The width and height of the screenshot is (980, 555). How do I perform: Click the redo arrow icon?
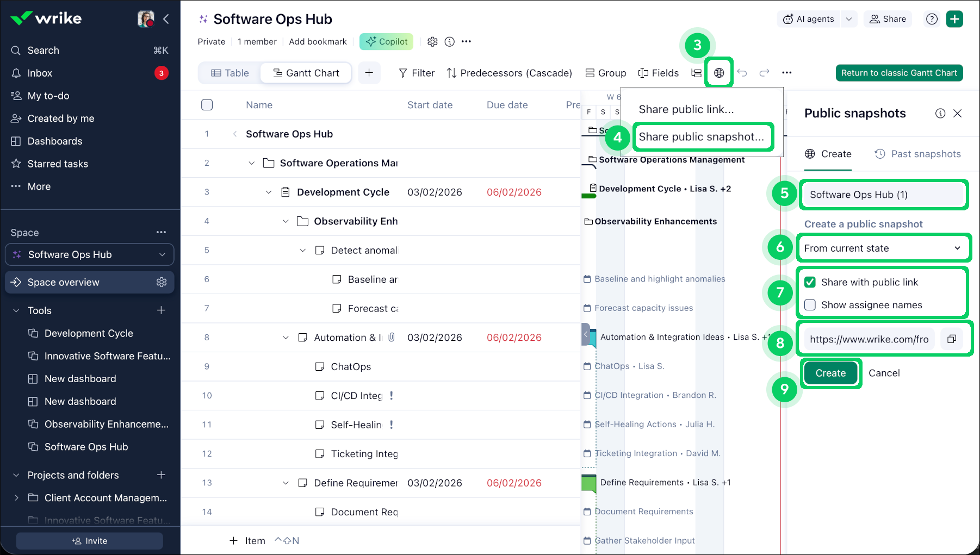click(x=764, y=73)
